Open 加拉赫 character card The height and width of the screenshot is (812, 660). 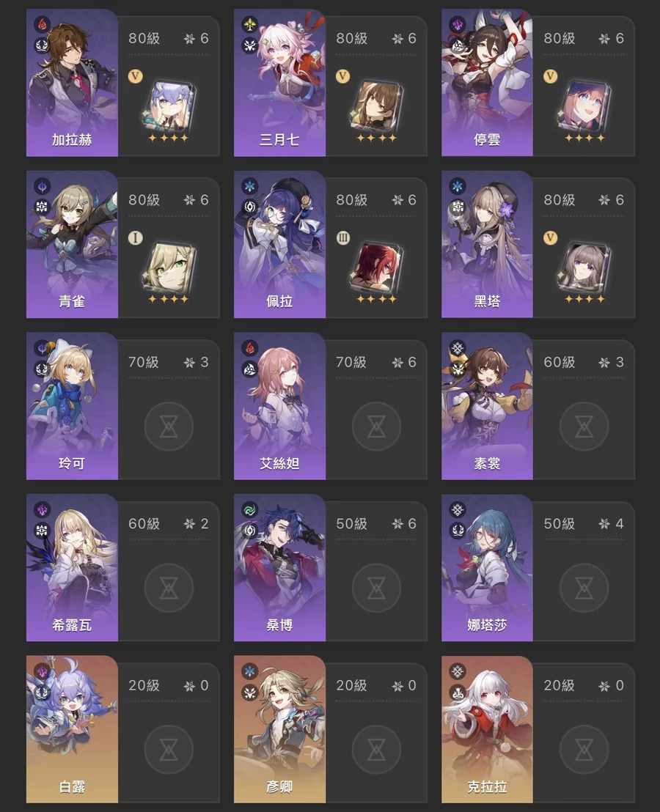pos(72,83)
